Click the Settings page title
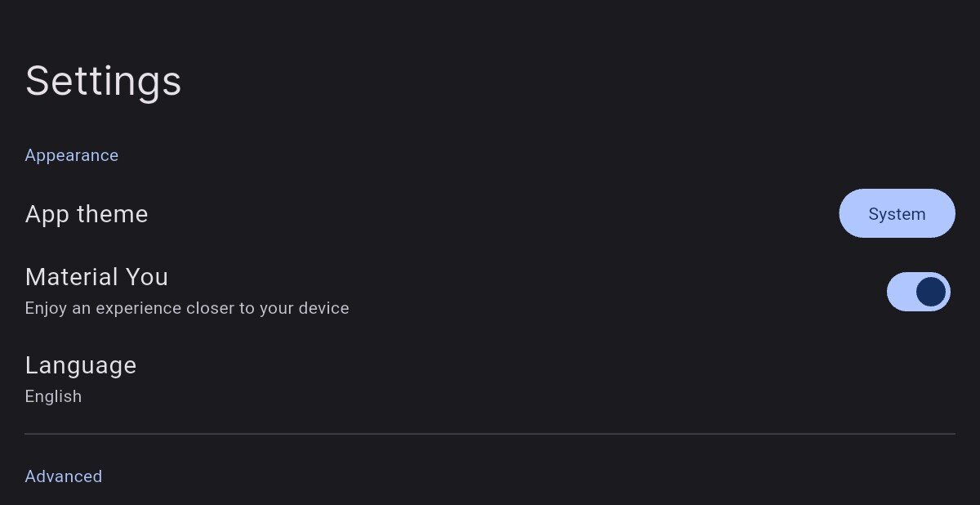Viewport: 980px width, 505px height. click(x=104, y=81)
